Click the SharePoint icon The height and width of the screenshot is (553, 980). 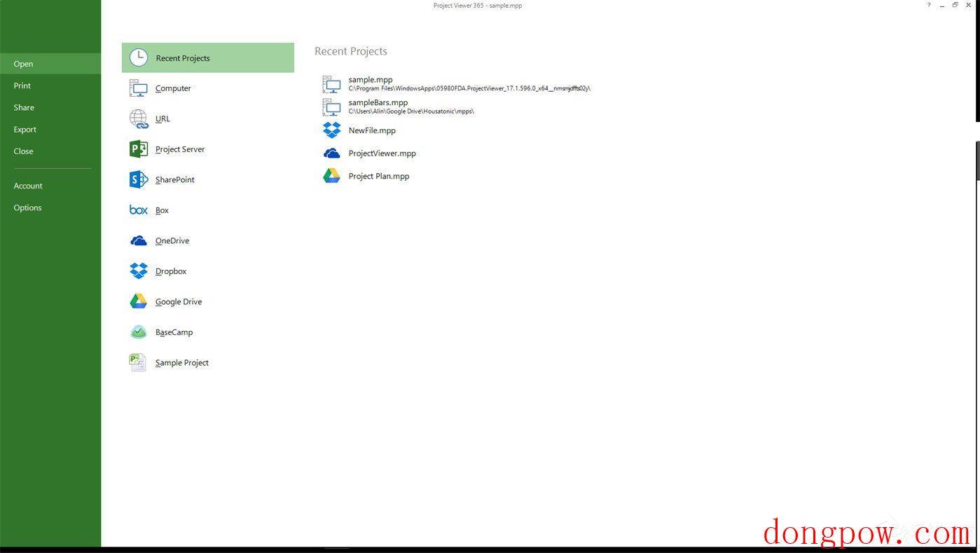139,179
